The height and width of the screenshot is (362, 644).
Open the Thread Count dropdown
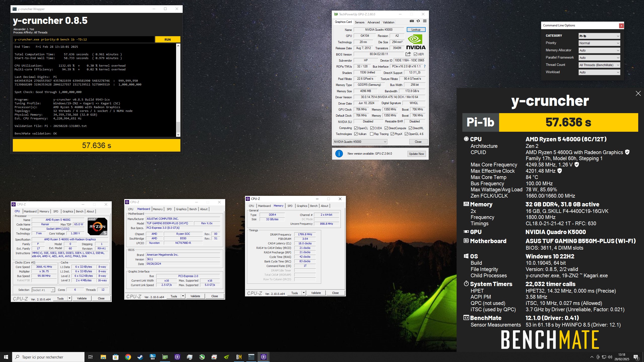599,65
